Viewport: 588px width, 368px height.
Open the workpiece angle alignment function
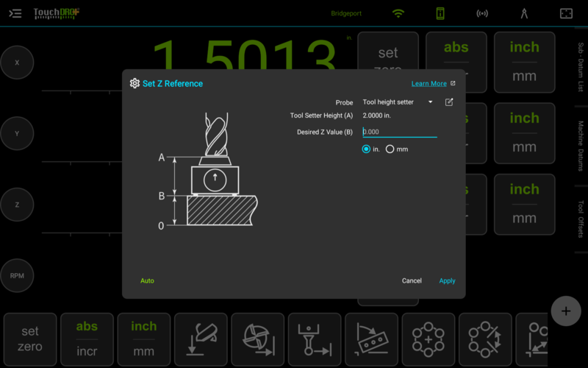click(372, 339)
